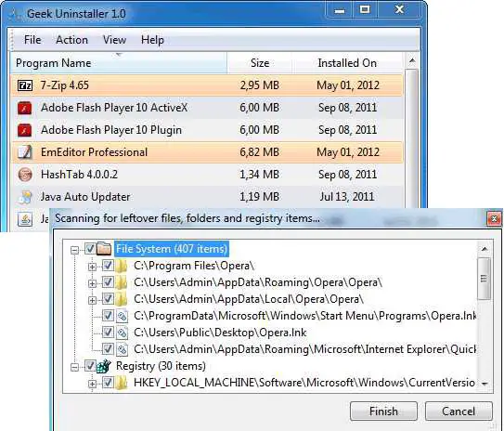Click the Java Auto Updater icon

coord(25,197)
